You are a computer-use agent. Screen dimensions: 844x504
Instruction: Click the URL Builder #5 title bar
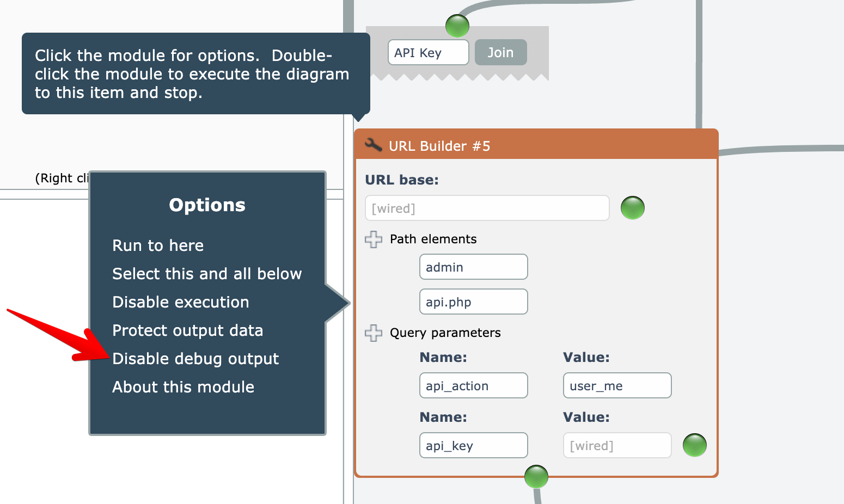[545, 145]
